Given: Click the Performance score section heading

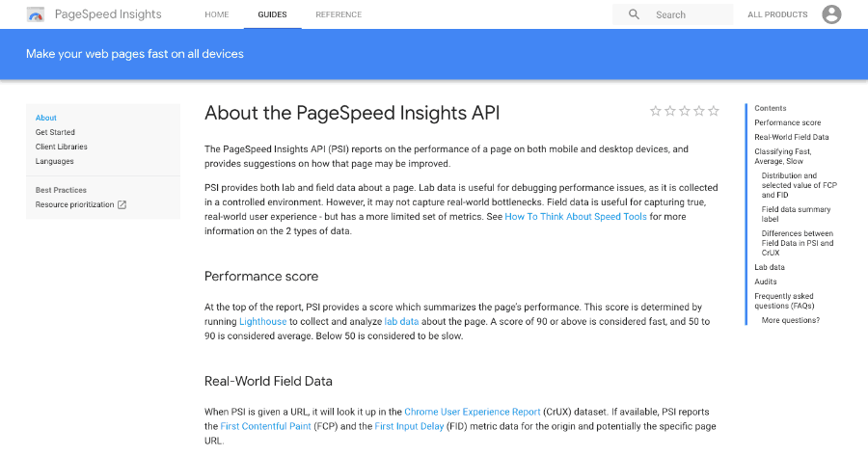Looking at the screenshot, I should tap(261, 276).
